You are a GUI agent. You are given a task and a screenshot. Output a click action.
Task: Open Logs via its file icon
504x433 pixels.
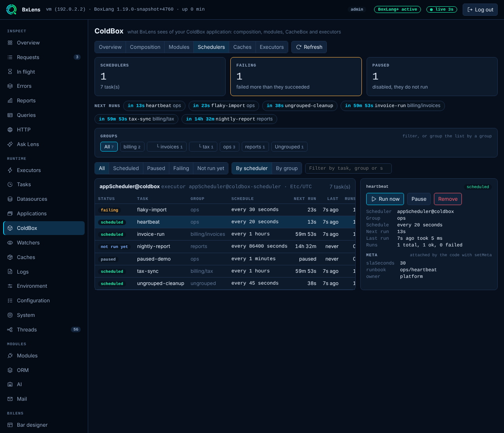click(10, 272)
